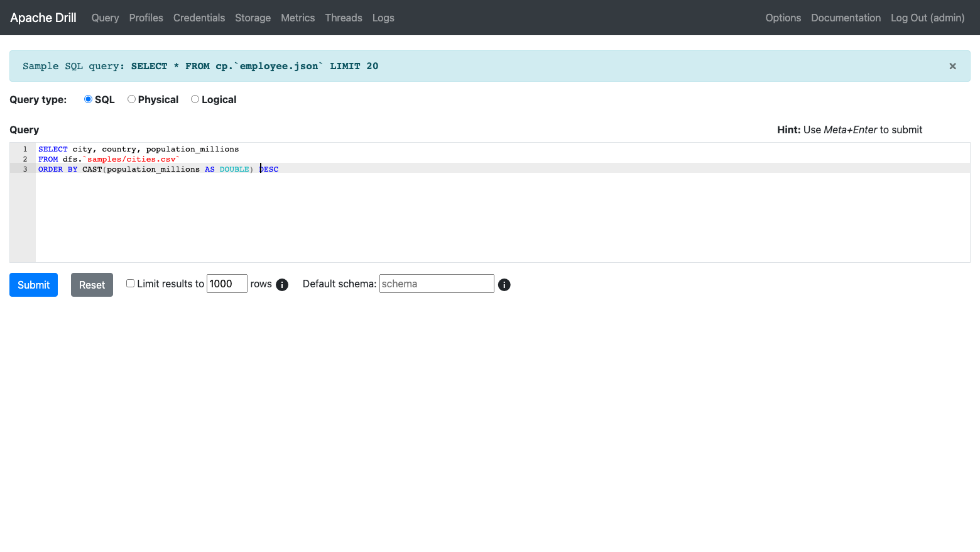Click the DOUBLE type in the query
This screenshot has width=980, height=552.
[x=234, y=169]
